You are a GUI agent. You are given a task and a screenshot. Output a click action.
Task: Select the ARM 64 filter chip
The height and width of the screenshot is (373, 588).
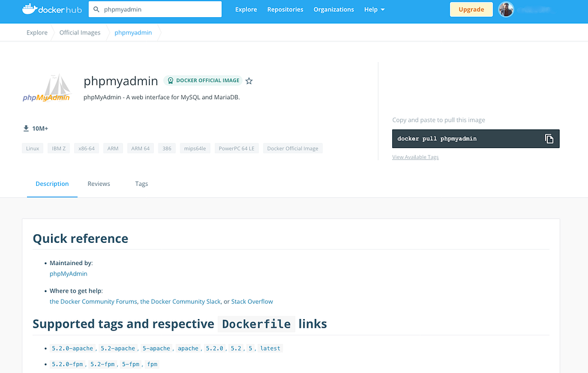click(140, 149)
